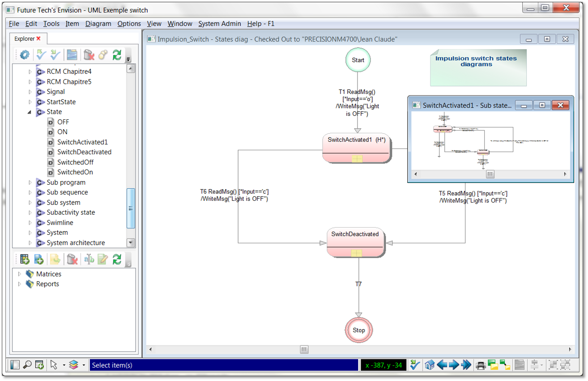Image resolution: width=588 pixels, height=381 pixels.
Task: Select the magnifier zoom tool at bottom left
Action: (27, 365)
